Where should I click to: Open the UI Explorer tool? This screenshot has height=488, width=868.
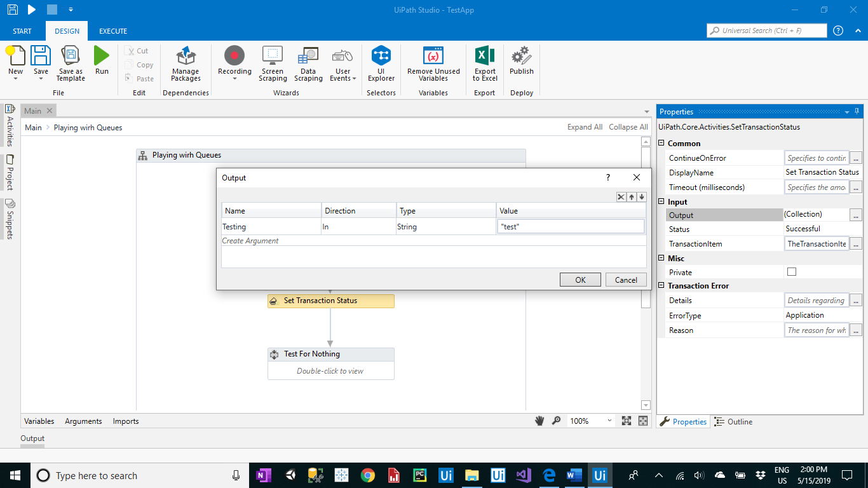[381, 64]
